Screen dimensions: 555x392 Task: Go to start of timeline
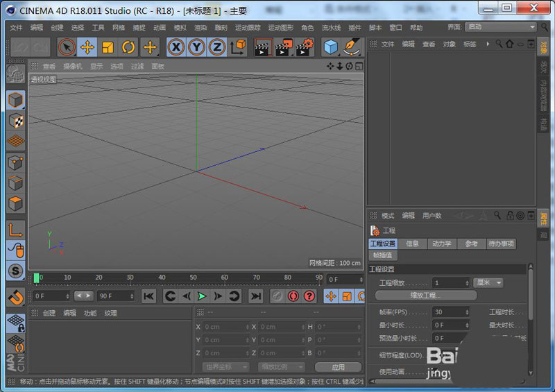pyautogui.click(x=148, y=296)
